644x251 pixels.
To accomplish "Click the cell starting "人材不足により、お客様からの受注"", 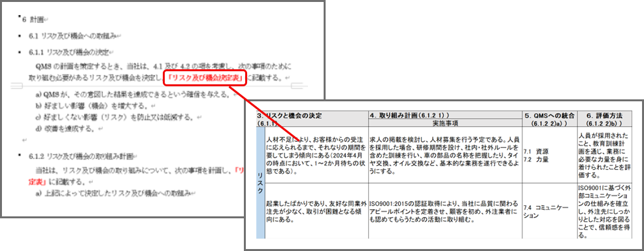I will (x=316, y=156).
